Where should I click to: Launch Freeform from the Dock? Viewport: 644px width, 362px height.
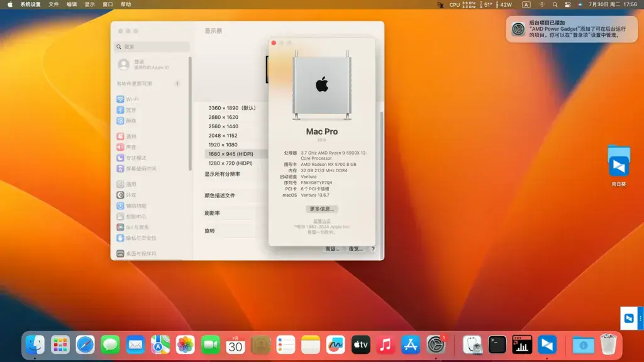click(x=336, y=345)
